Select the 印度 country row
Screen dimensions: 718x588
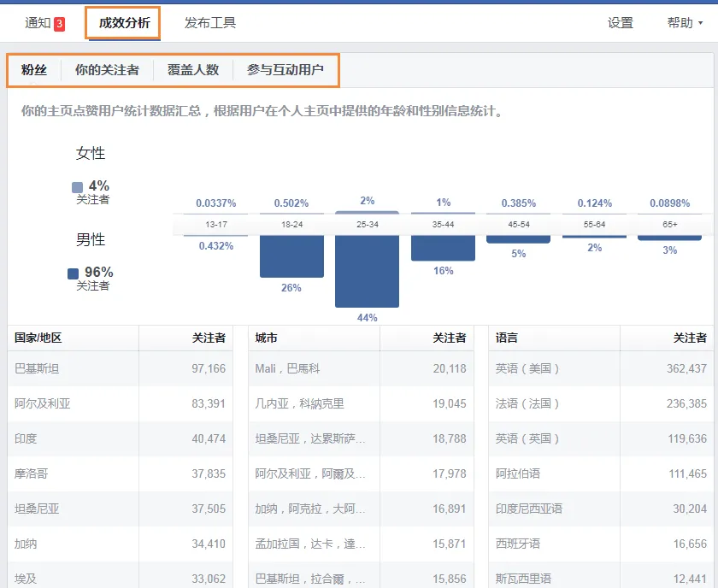120,438
